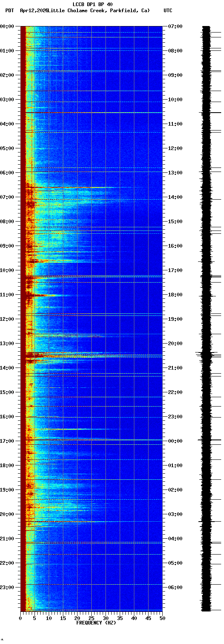Image resolution: width=224 pixels, height=644 pixels.
Task: Click the 0 Hz frequency tick label
Action: coord(20,618)
